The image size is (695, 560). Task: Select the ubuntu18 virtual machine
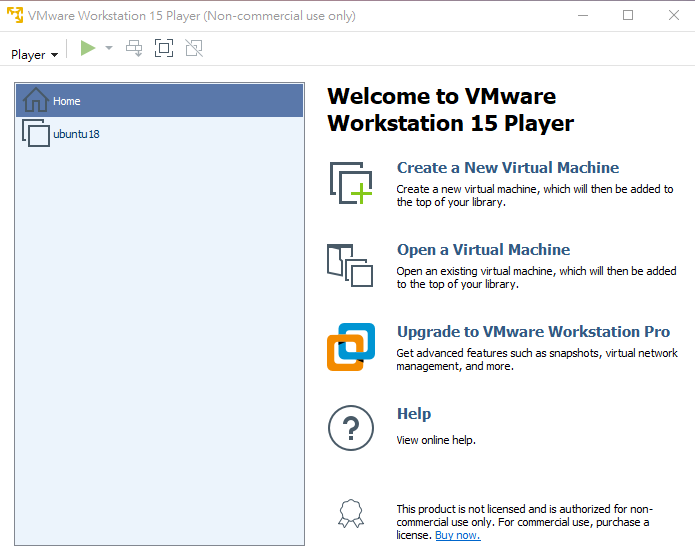(x=160, y=133)
